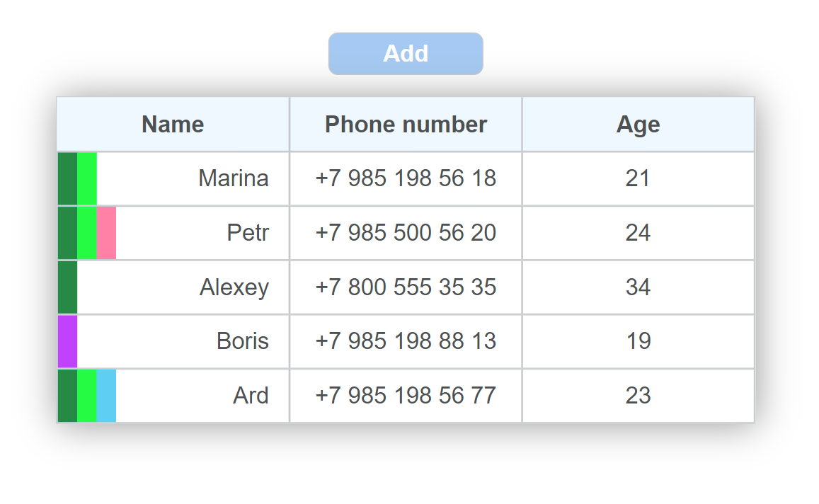Image resolution: width=819 pixels, height=504 pixels.
Task: Select Alexey's phone number +7 800 555 35 35
Action: (406, 287)
